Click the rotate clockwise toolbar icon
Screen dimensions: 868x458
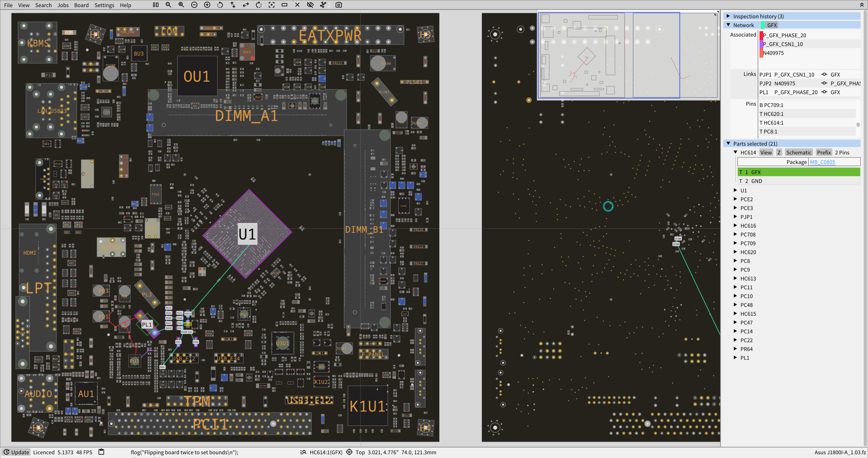point(259,5)
